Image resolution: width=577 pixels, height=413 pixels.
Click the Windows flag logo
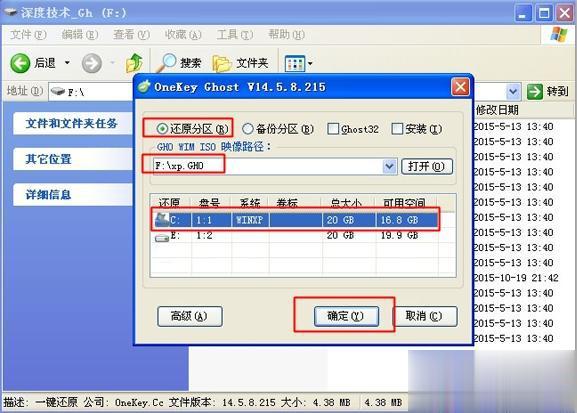click(559, 35)
